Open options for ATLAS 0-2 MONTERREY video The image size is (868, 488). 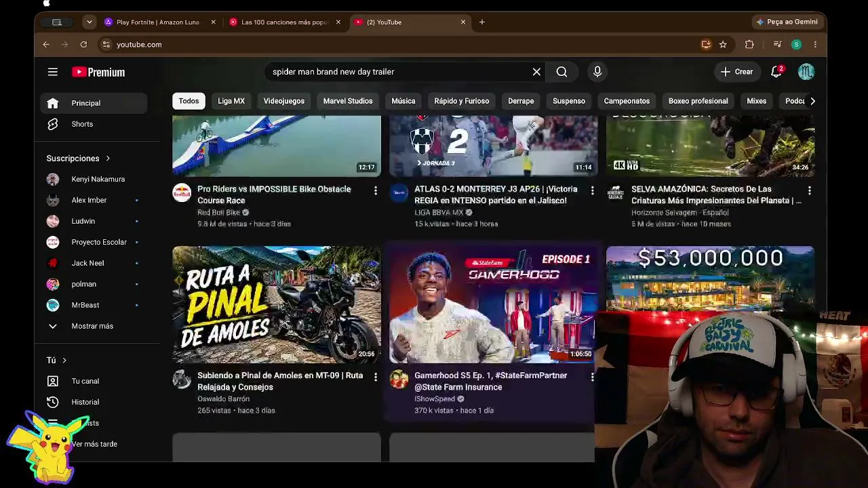(x=592, y=191)
